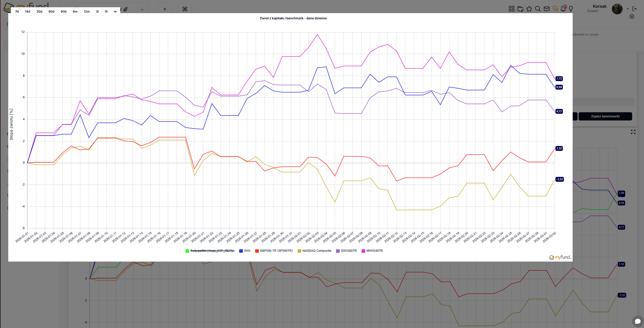
Task: Open the chat bubbles icon
Action: pos(555,9)
